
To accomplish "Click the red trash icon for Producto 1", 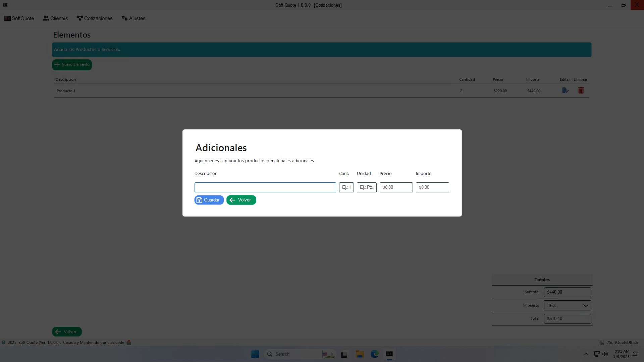I will [581, 90].
